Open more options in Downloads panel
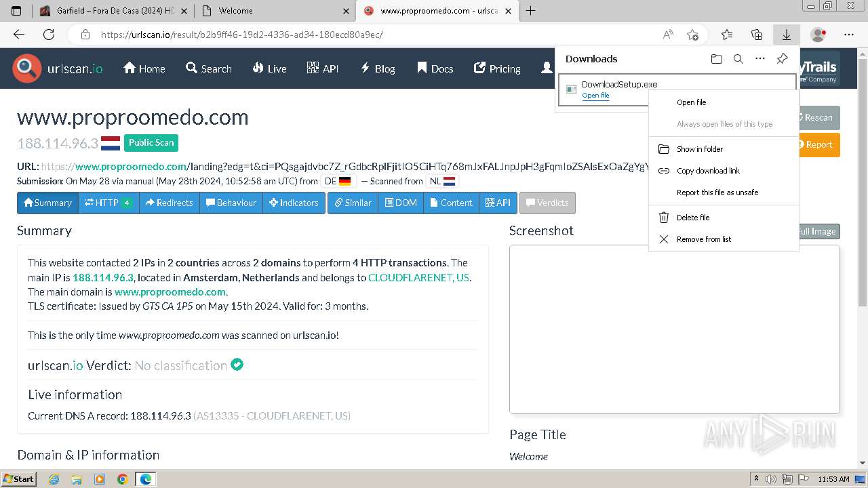Image resolution: width=868 pixels, height=488 pixels. (x=760, y=59)
